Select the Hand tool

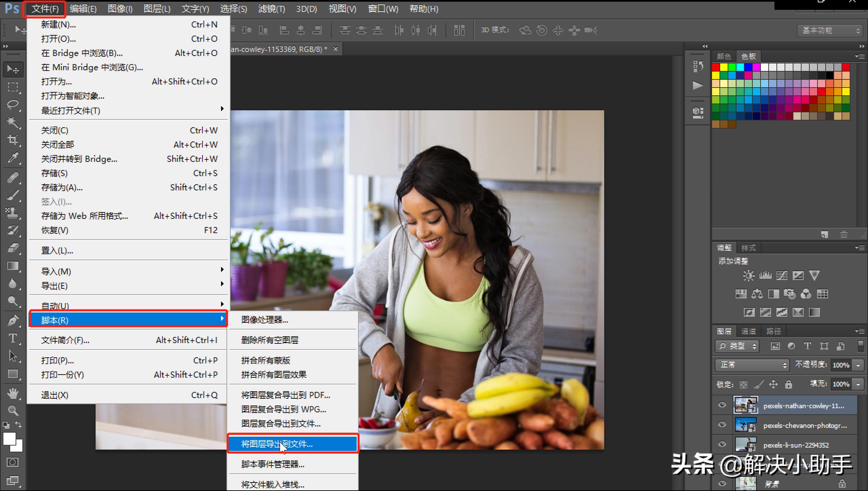click(13, 393)
